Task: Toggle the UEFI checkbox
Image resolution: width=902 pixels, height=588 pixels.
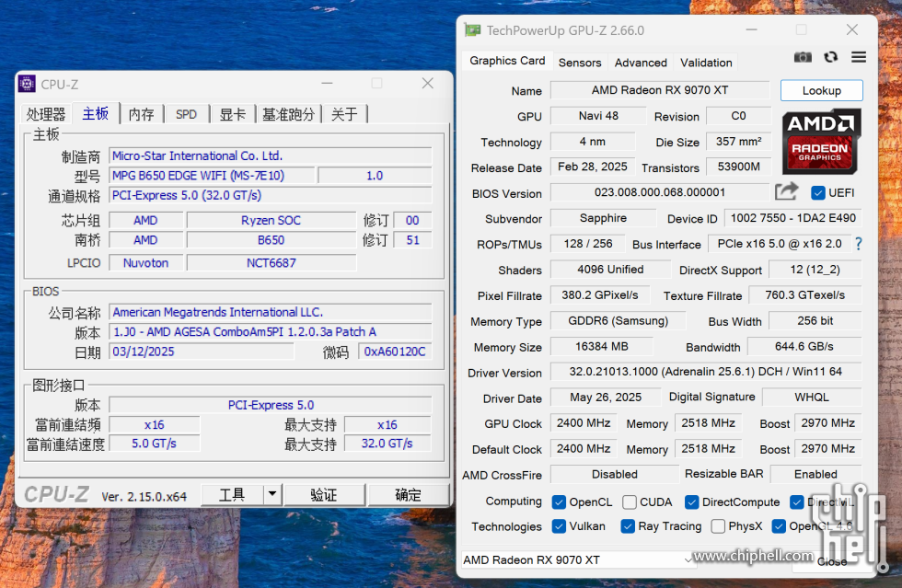Action: click(817, 192)
